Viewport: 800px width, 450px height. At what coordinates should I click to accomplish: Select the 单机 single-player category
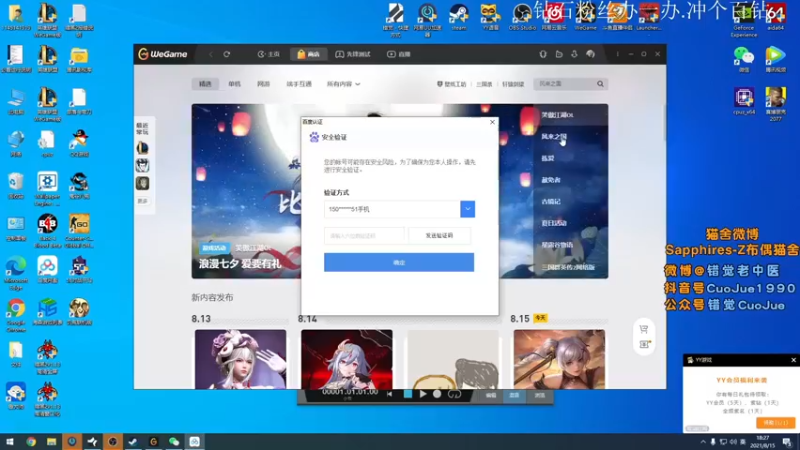point(234,84)
